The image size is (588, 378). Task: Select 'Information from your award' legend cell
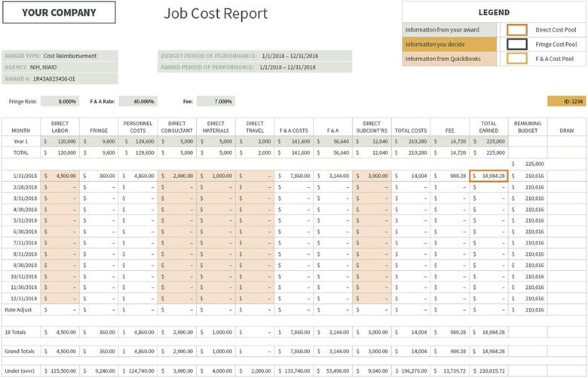pos(449,29)
